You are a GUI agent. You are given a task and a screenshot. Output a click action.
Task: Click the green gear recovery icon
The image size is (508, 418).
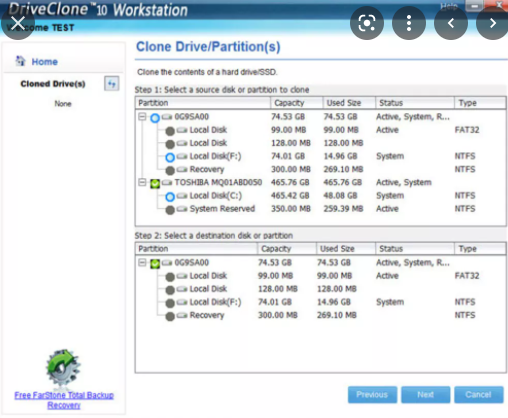pos(63,369)
